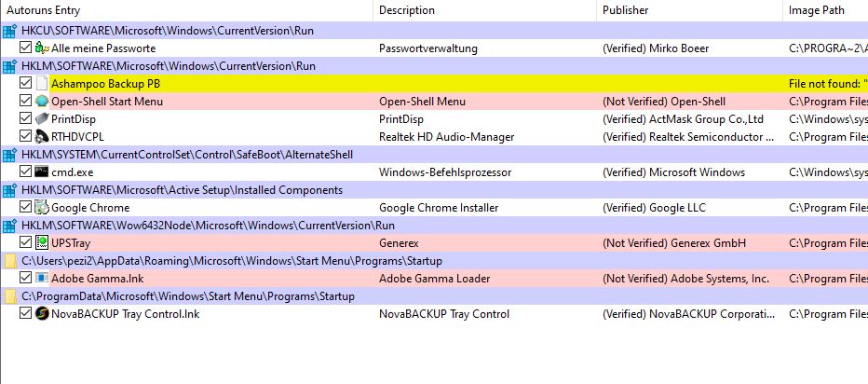Click the (Not Verified) Generex GmbH publisher
The width and height of the screenshot is (868, 384).
tap(673, 243)
